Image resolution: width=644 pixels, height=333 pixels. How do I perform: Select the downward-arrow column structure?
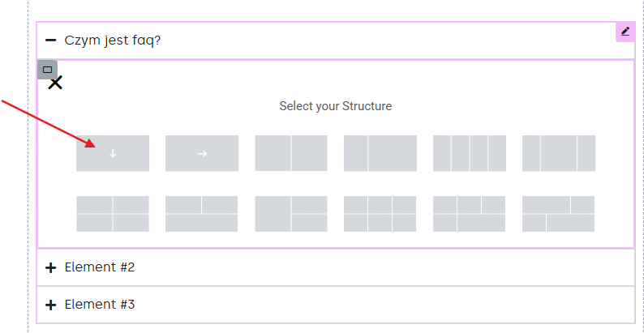(x=113, y=153)
